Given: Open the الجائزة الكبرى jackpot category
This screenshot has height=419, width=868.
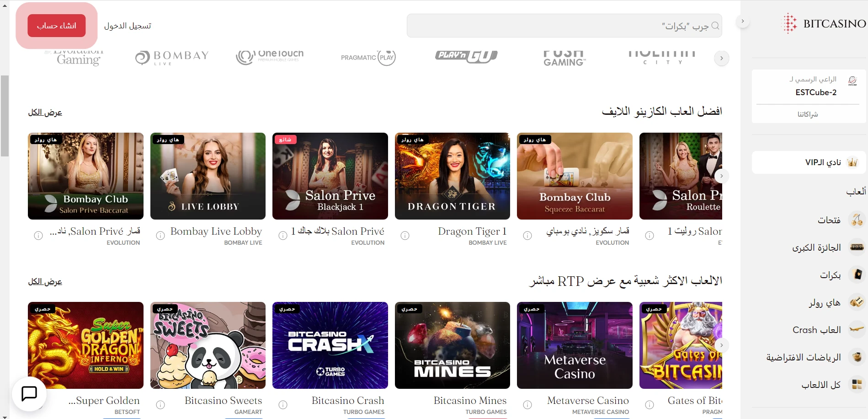Looking at the screenshot, I should (x=816, y=247).
